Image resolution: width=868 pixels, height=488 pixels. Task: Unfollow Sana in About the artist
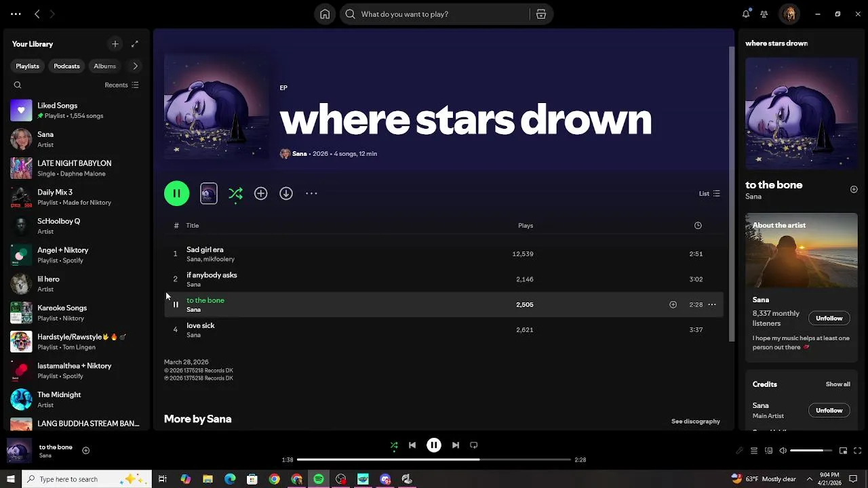pos(829,318)
